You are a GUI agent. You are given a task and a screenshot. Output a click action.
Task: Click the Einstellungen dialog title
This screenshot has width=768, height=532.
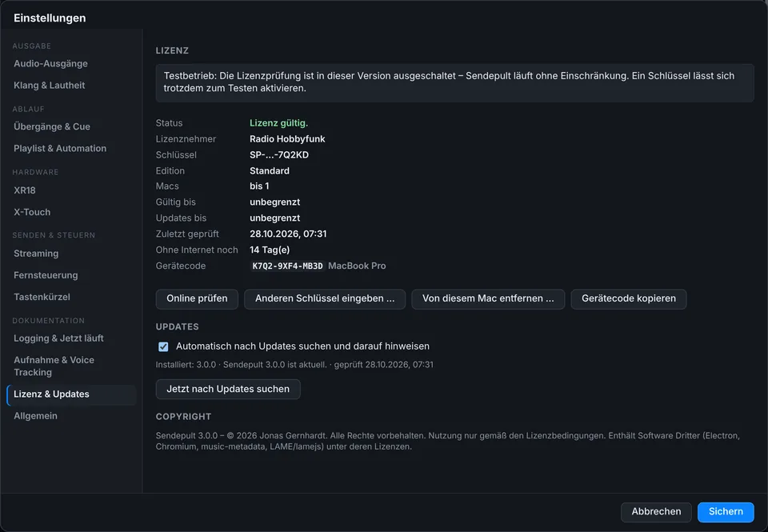(x=50, y=18)
